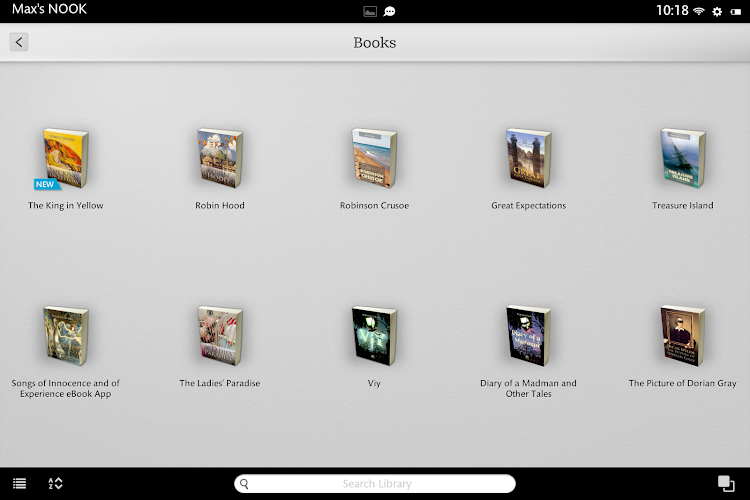Open the recent apps icon in bottom bar
The width and height of the screenshot is (750, 500).
(x=726, y=483)
